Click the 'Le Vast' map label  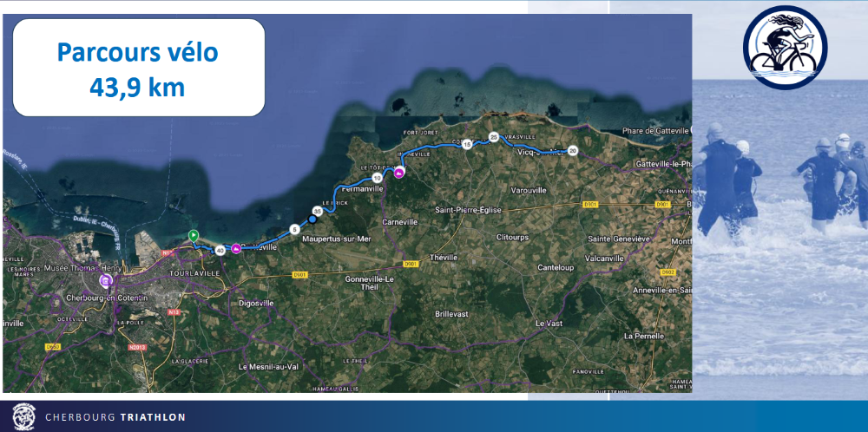(x=549, y=323)
